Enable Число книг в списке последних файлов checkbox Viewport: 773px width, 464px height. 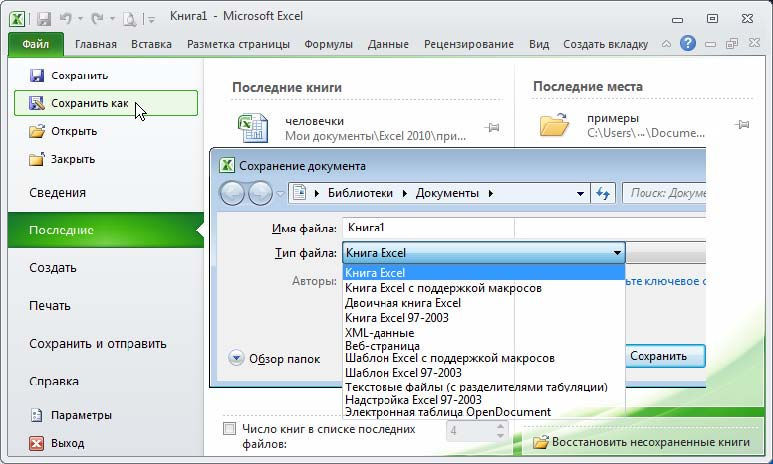tap(229, 428)
